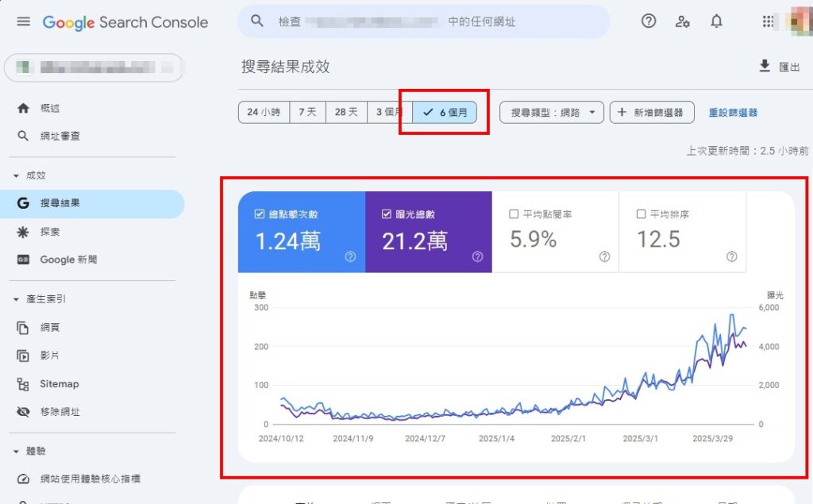The height and width of the screenshot is (504, 813).
Task: Collapse the 成效 section
Action: [16, 175]
